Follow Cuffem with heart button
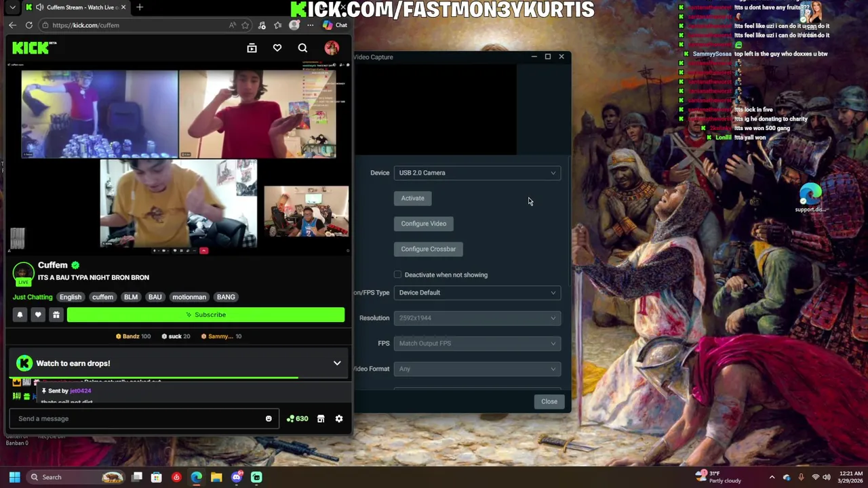The width and height of the screenshot is (868, 488). [38, 314]
